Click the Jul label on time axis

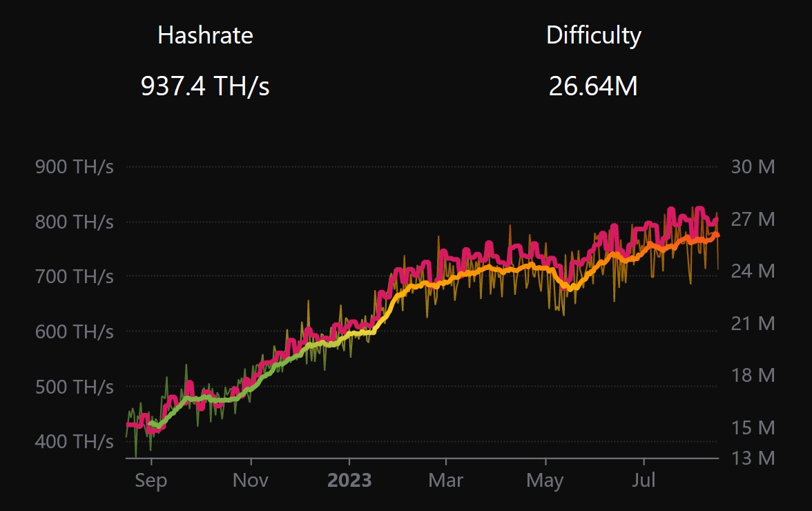pyautogui.click(x=644, y=480)
